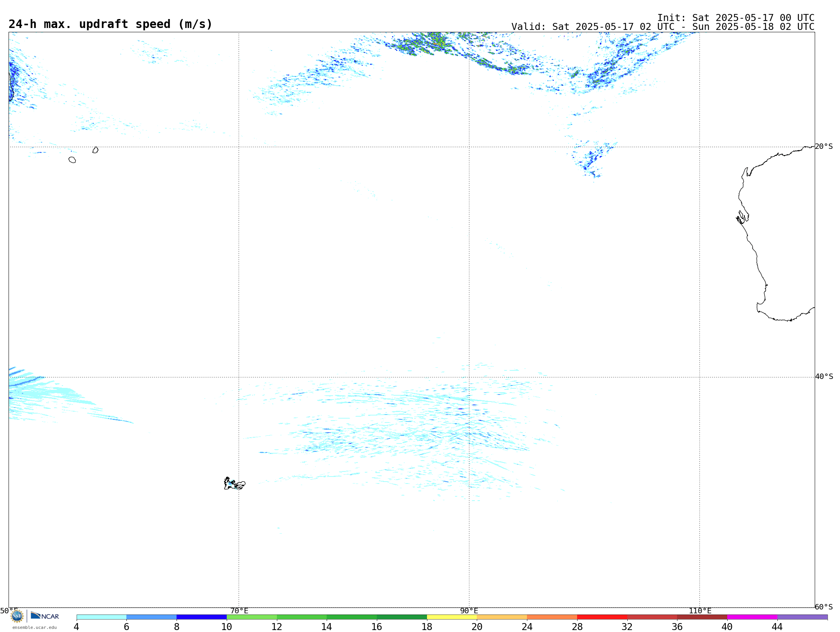Click the colorbar tick label '32'

pos(627,627)
